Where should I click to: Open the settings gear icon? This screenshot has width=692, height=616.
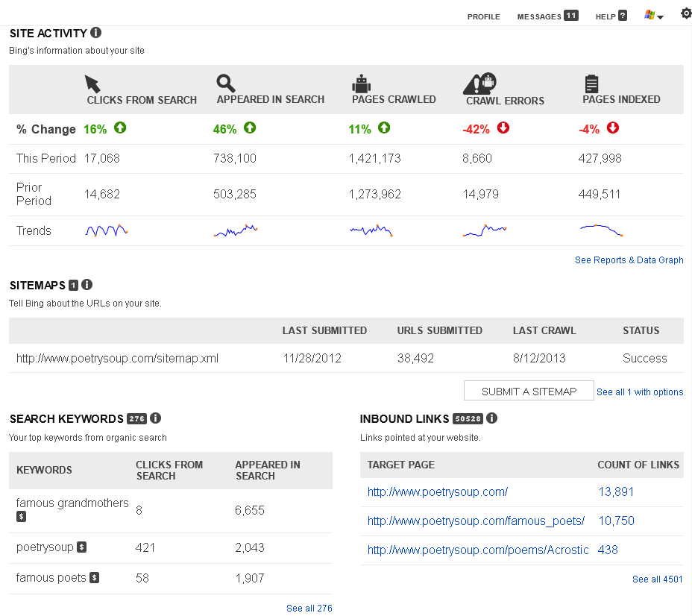click(x=686, y=13)
